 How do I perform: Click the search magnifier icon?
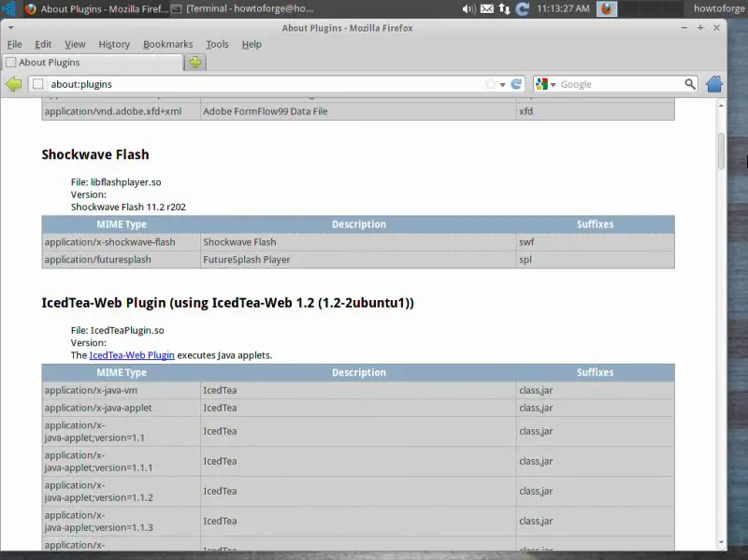click(690, 84)
